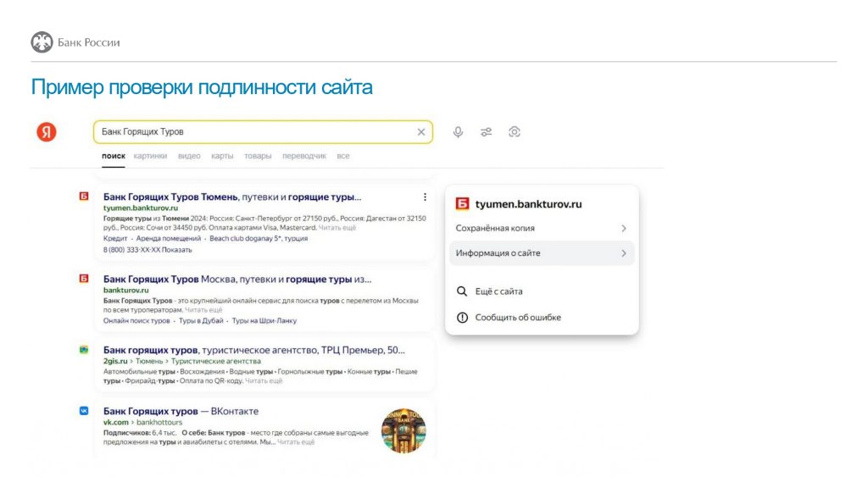Click the VK favicon of ВКонтакте result

point(84,411)
